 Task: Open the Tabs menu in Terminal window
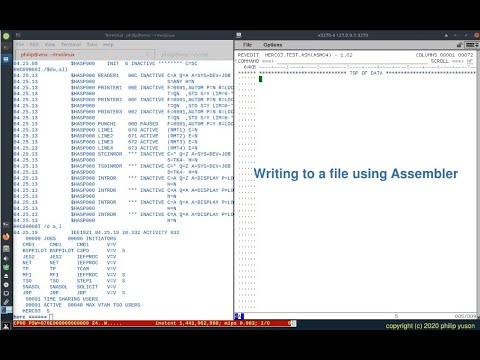click(92, 44)
